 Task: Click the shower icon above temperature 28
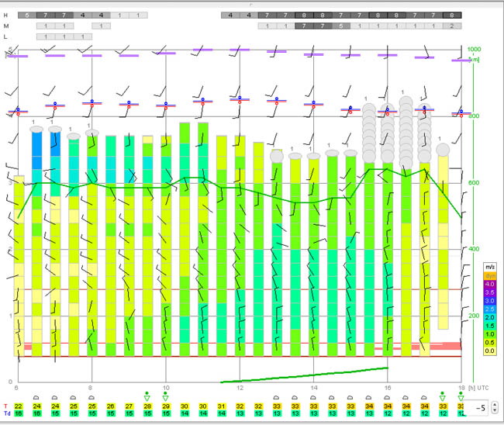coord(147,397)
